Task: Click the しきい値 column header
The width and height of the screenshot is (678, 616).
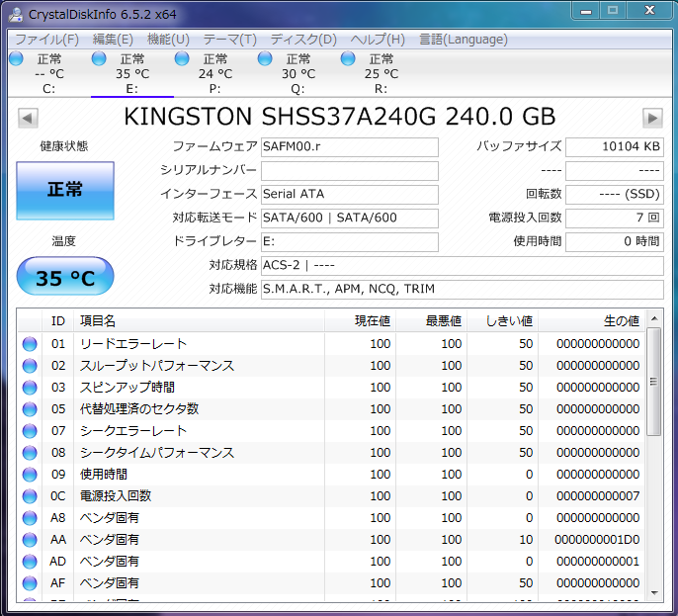Action: (502, 321)
